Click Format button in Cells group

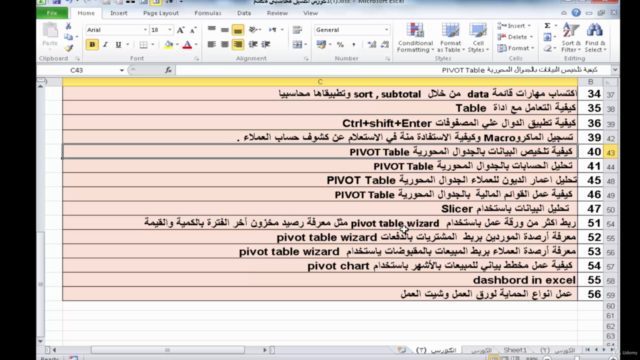516,48
